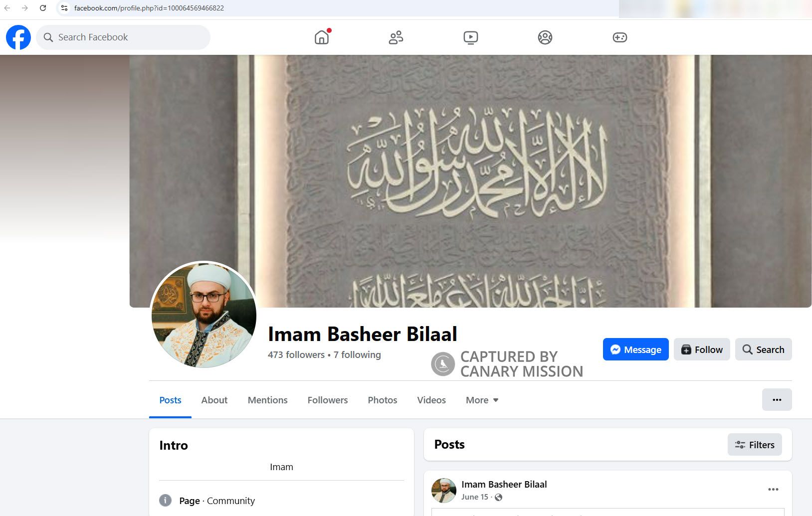Viewport: 812px width, 516px height.
Task: Click the Message button
Action: pos(635,349)
